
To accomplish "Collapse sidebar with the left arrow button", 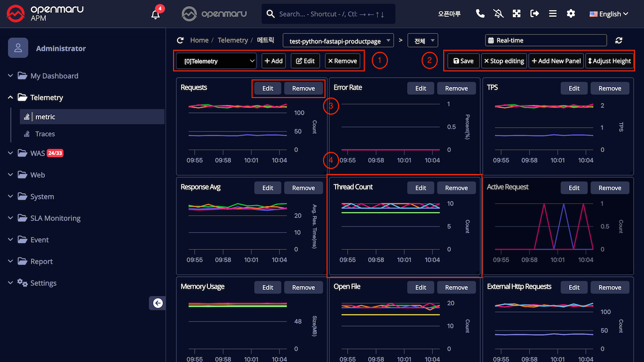I will click(157, 303).
